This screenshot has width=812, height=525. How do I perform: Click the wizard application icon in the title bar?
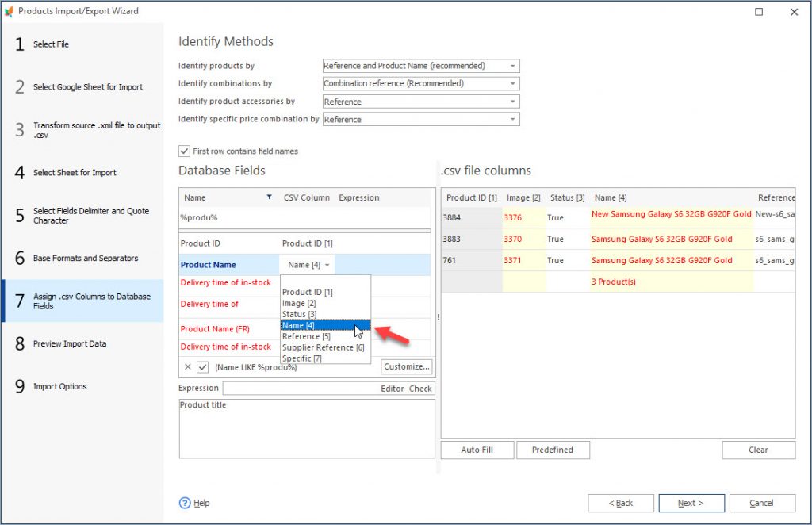(x=10, y=10)
